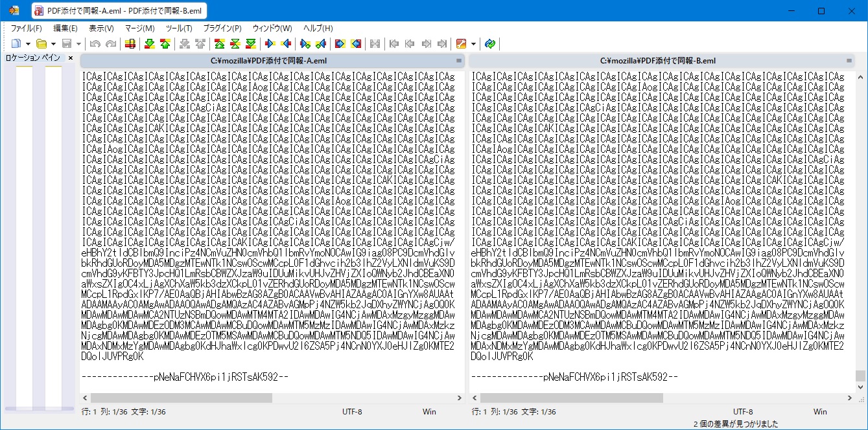Open the プラグイン(P) menu
The width and height of the screenshot is (868, 430).
click(x=222, y=28)
